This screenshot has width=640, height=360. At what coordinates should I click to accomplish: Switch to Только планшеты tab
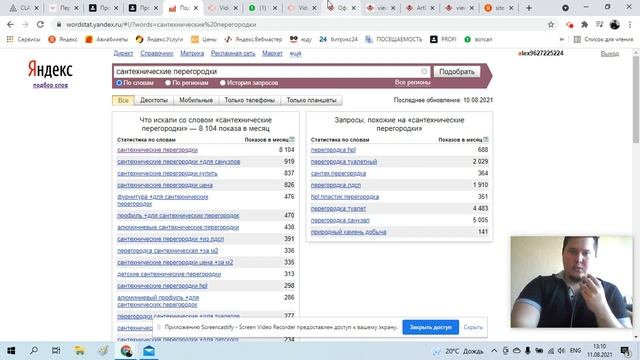(x=311, y=100)
